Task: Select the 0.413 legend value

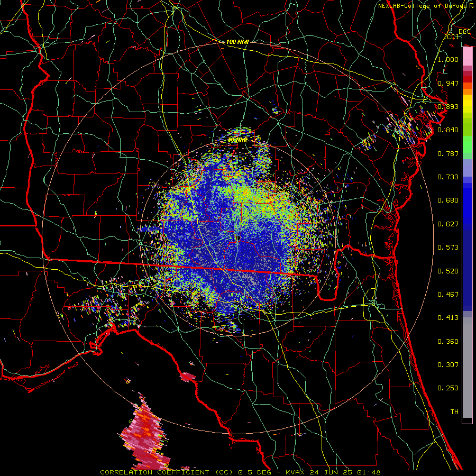Action: point(448,317)
